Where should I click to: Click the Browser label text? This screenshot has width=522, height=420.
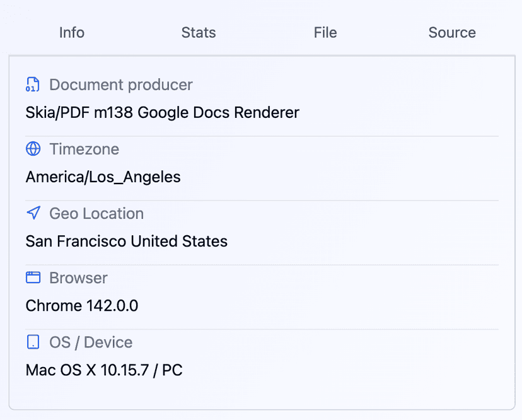click(x=78, y=278)
